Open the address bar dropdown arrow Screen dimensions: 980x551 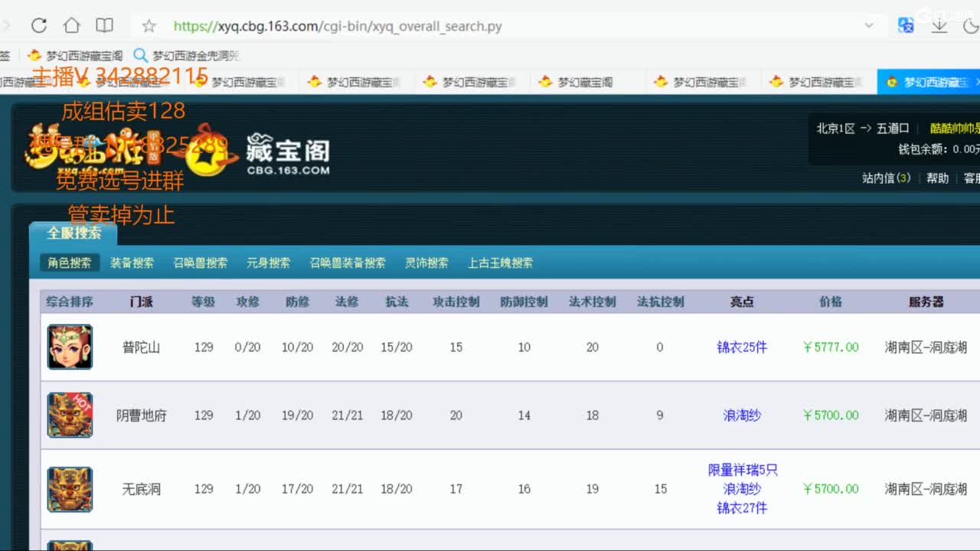tap(869, 25)
